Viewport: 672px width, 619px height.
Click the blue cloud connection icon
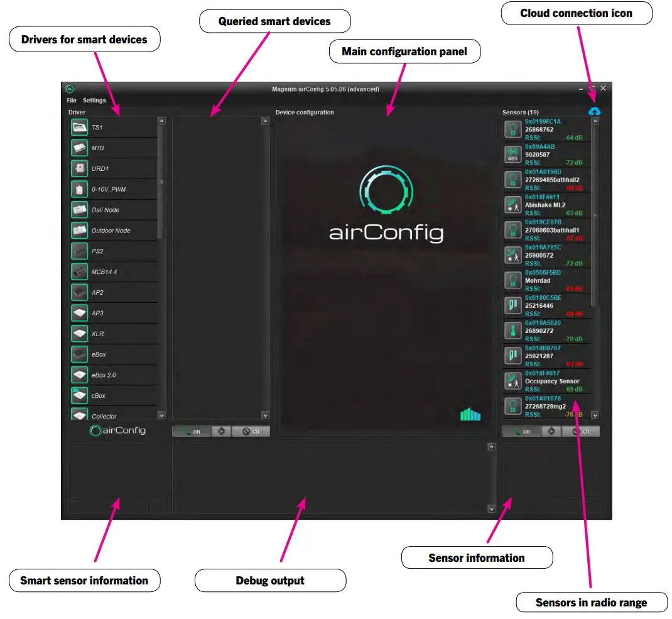point(594,111)
